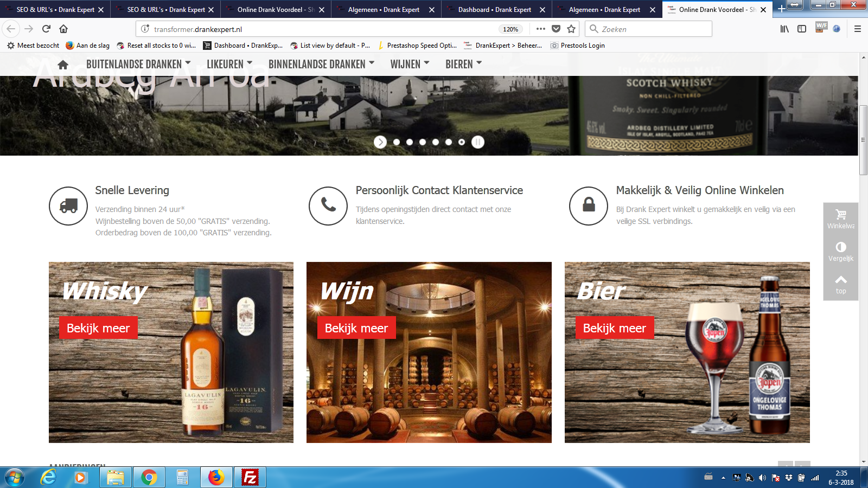Bookmark this page with the star icon
The height and width of the screenshot is (488, 868).
click(571, 29)
